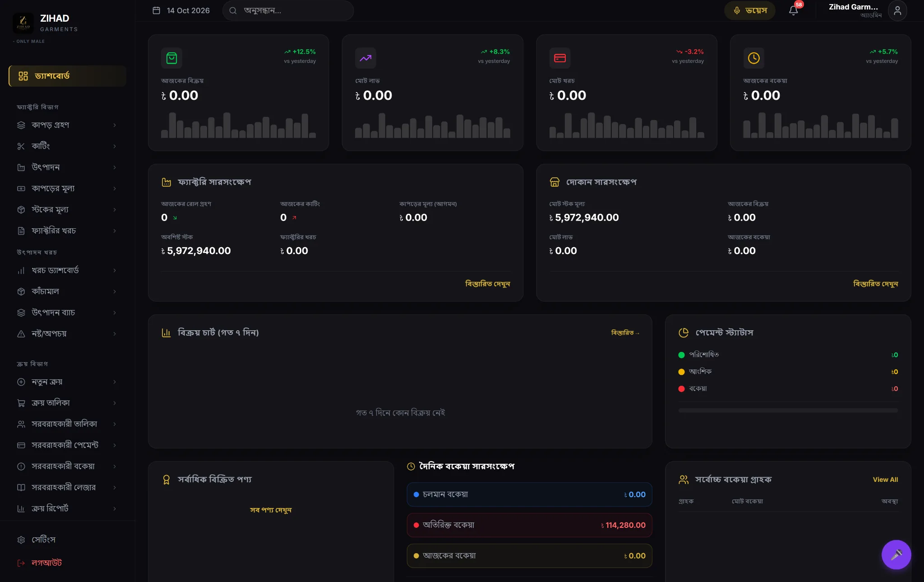
Task: Click the users icon beside সর্বোচ্চ বকেয়া গ্রাহক
Action: tap(684, 480)
